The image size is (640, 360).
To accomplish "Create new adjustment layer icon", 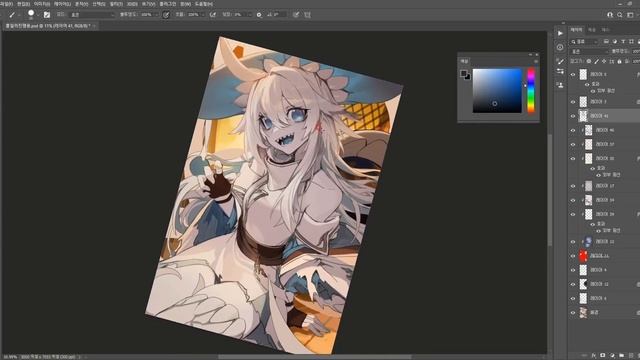I will tap(612, 356).
